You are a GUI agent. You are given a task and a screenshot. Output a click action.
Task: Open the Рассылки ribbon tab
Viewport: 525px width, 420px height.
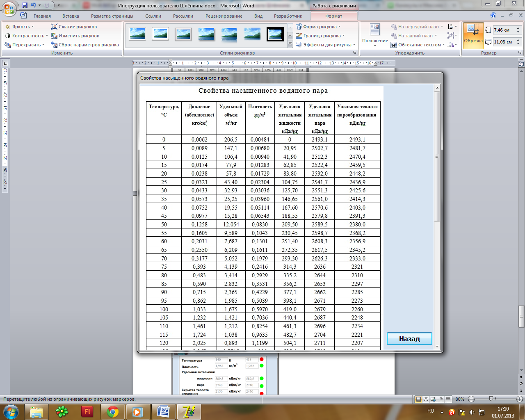[x=183, y=16]
